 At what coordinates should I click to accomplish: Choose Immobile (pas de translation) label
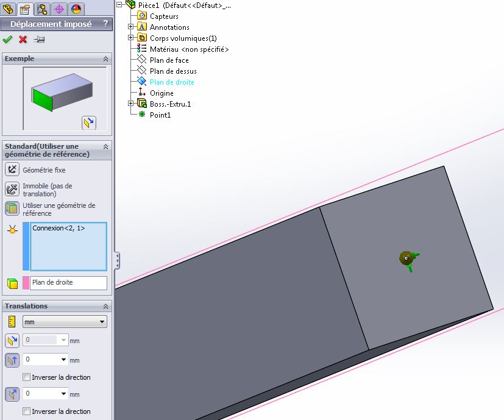click(48, 190)
